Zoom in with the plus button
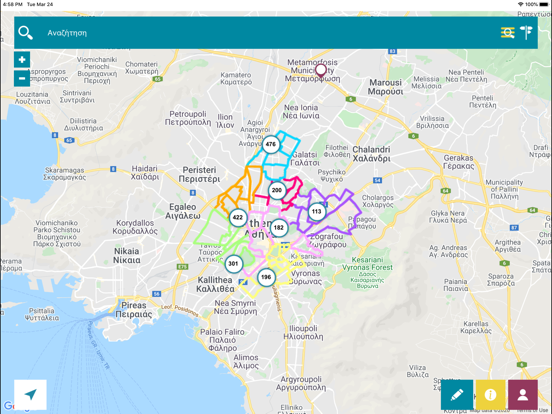The width and height of the screenshot is (552, 414). pyautogui.click(x=22, y=59)
